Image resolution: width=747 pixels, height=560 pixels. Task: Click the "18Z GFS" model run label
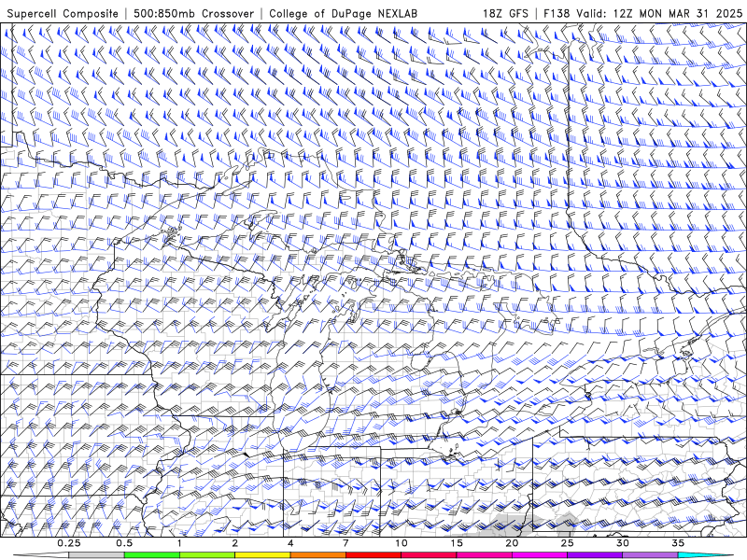pos(505,14)
